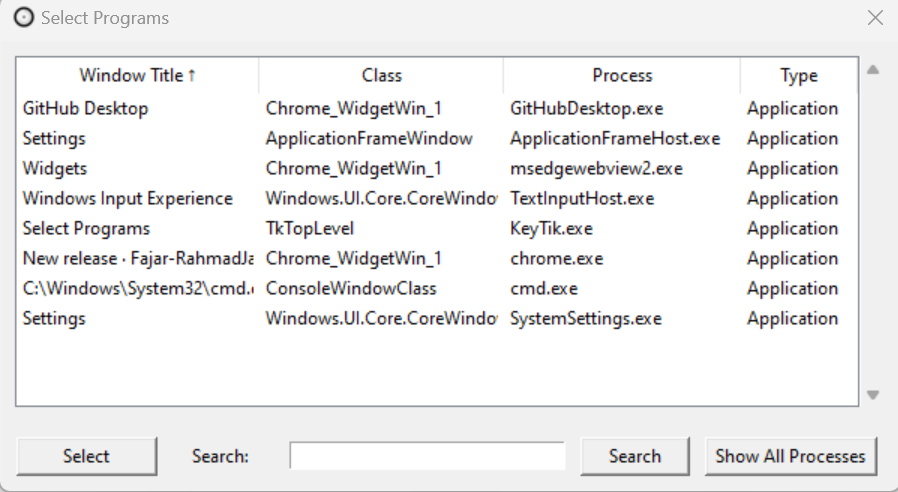898x492 pixels.
Task: Close the Select Programs dialog
Action: [875, 18]
